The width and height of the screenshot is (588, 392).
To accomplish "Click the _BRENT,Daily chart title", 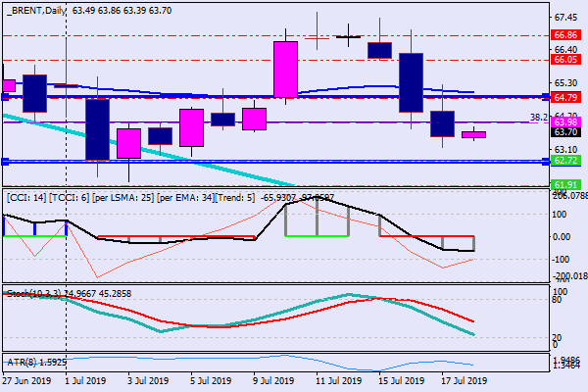I will click(x=38, y=9).
